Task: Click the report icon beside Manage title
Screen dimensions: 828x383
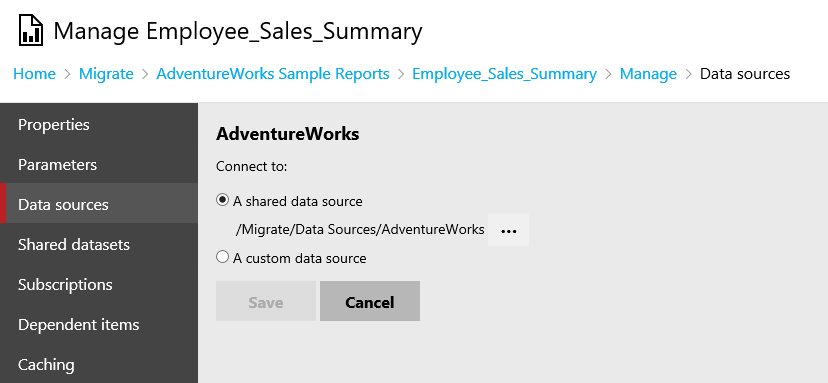Action: point(31,31)
